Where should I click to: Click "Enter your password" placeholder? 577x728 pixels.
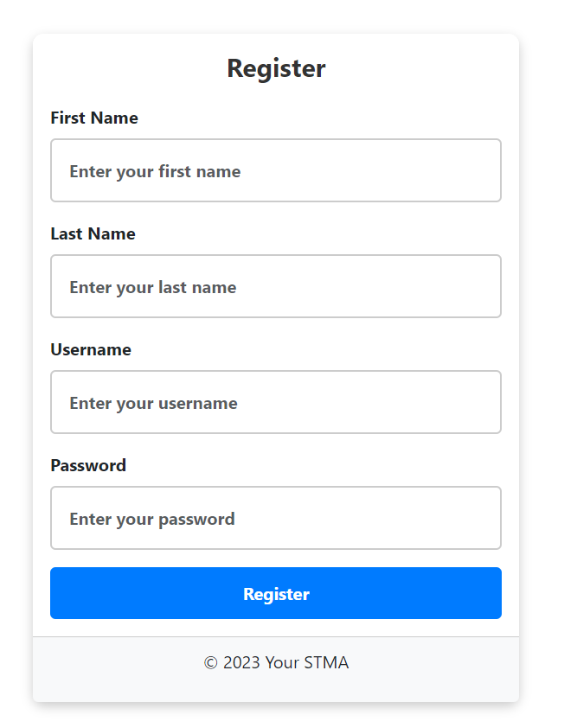[152, 519]
